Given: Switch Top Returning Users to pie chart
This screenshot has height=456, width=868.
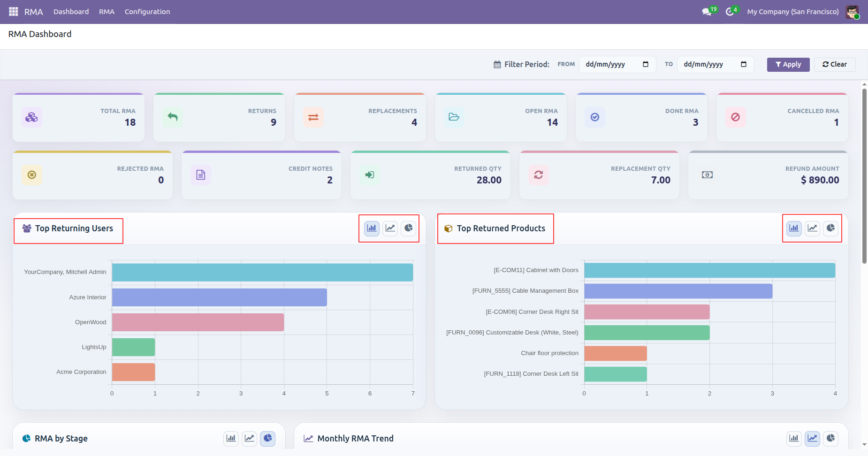Looking at the screenshot, I should (409, 228).
